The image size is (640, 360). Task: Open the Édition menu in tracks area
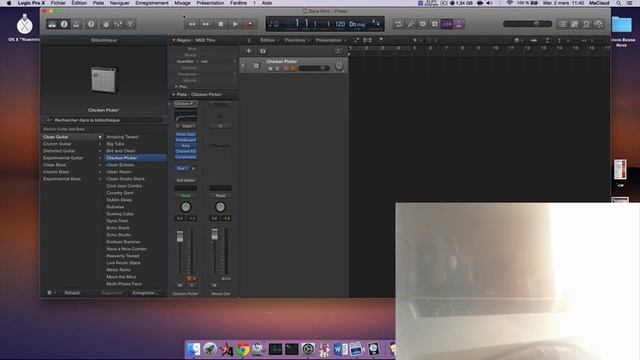[x=269, y=40]
